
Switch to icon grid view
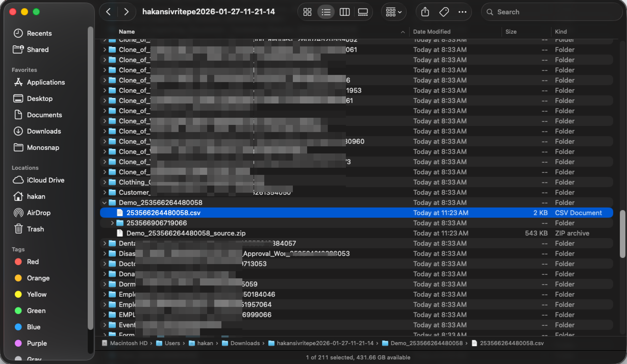[x=307, y=12]
